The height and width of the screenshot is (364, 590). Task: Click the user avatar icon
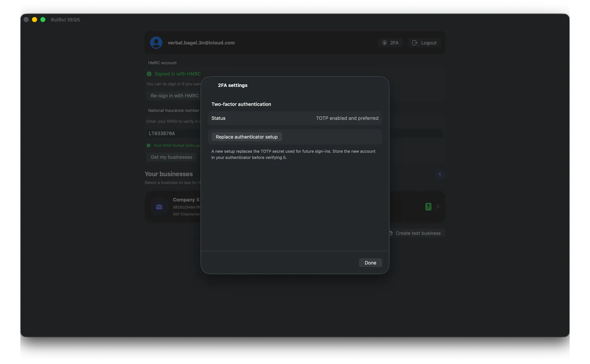coord(156,43)
